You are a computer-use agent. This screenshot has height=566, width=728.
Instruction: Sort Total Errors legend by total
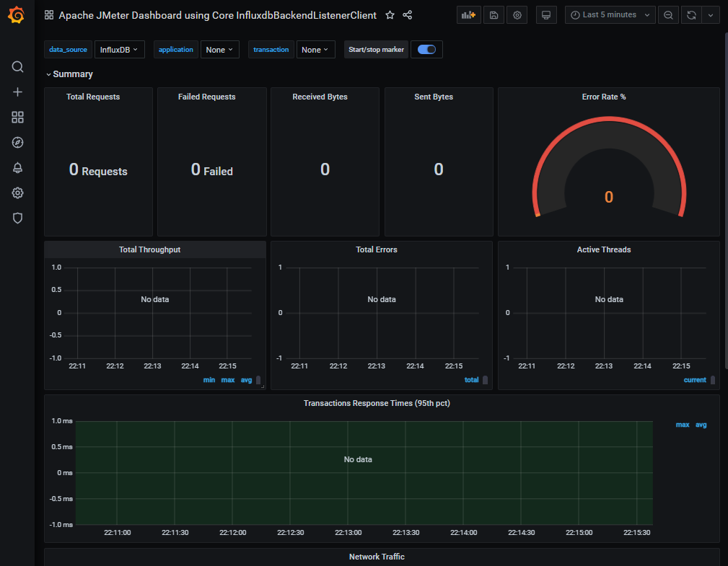click(471, 380)
